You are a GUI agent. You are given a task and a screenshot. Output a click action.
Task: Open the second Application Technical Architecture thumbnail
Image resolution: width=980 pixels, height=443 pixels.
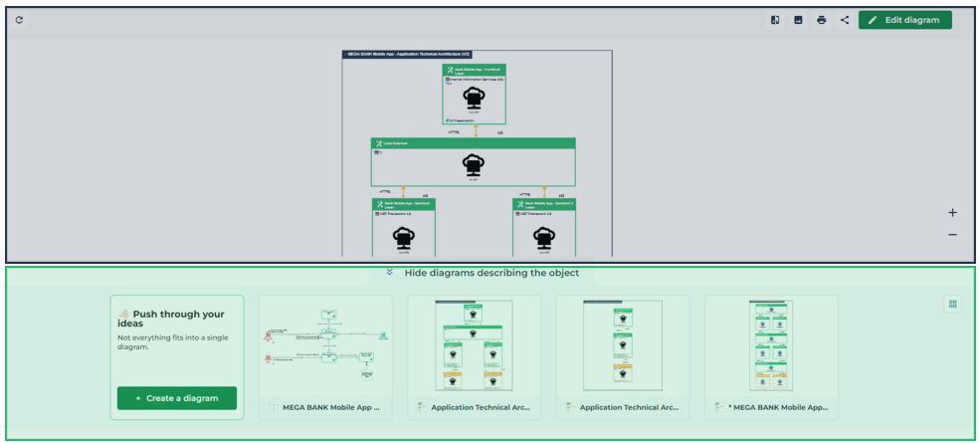pos(622,347)
